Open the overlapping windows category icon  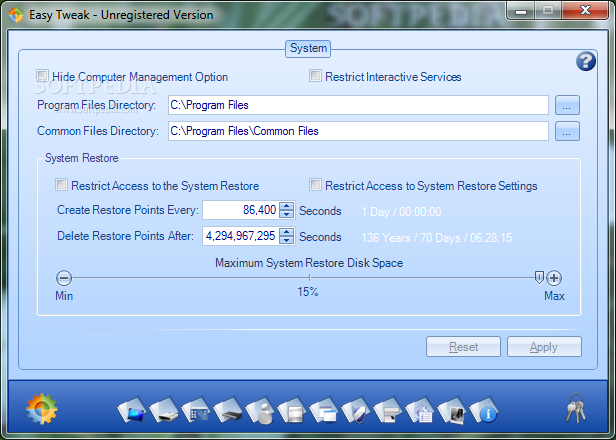pyautogui.click(x=324, y=411)
